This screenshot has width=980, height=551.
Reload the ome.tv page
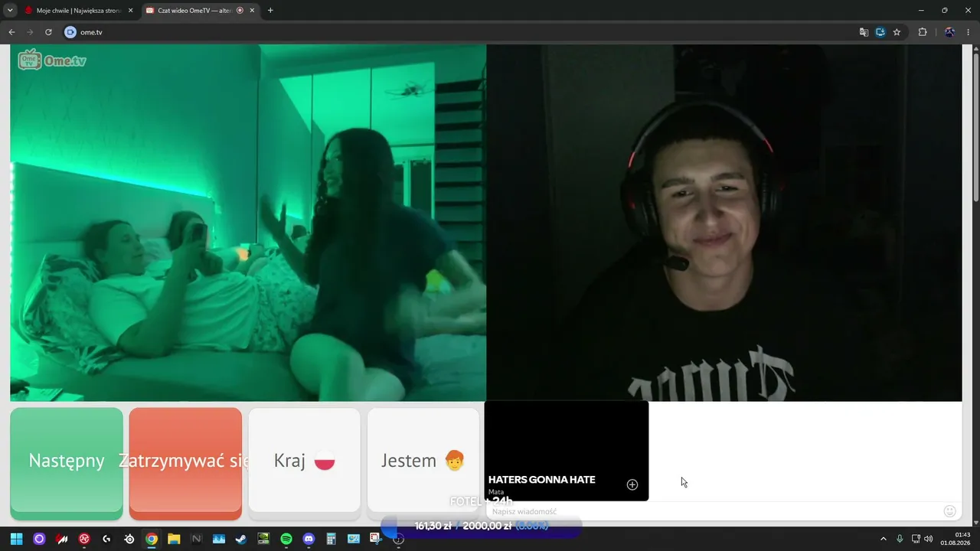pos(48,32)
